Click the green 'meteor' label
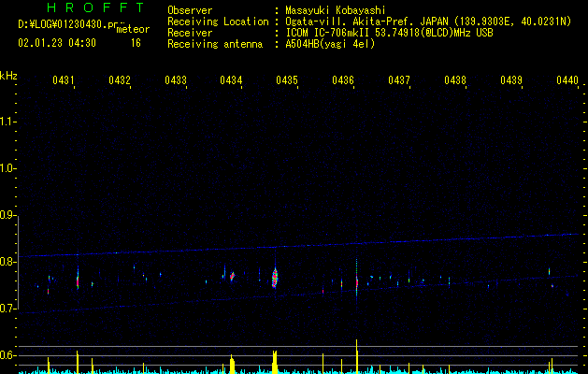Viewport: 588px width, 374px height. 133,29
